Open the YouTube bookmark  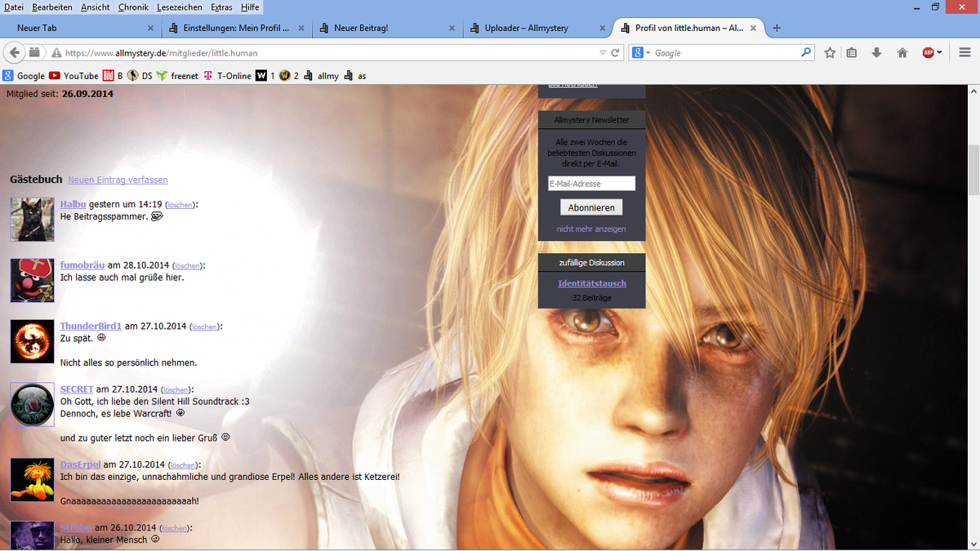(73, 76)
